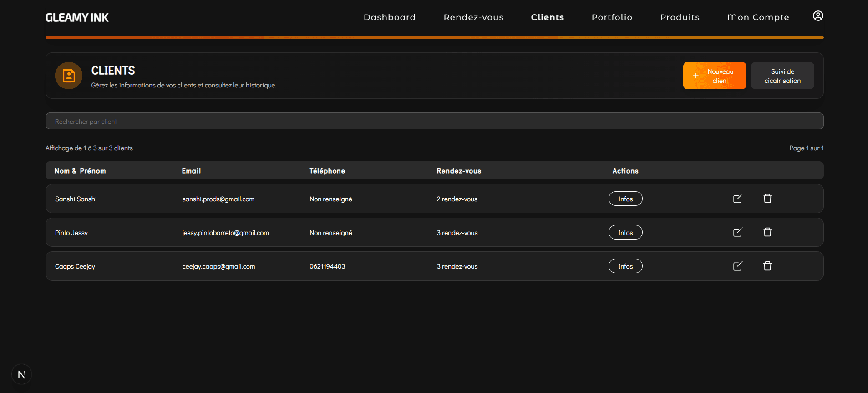Open the Rendez-vous section
Viewport: 868px width, 393px height.
coord(473,17)
